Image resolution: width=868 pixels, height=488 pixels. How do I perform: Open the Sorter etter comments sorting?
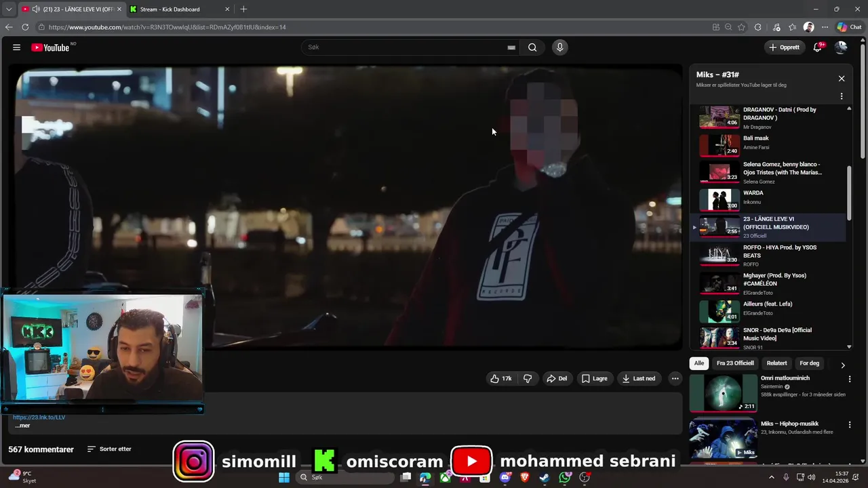tap(109, 449)
